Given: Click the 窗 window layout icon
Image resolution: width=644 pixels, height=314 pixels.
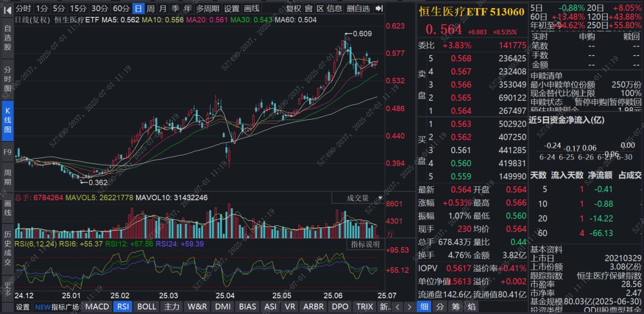Looking at the screenshot, I should pyautogui.click(x=309, y=9).
